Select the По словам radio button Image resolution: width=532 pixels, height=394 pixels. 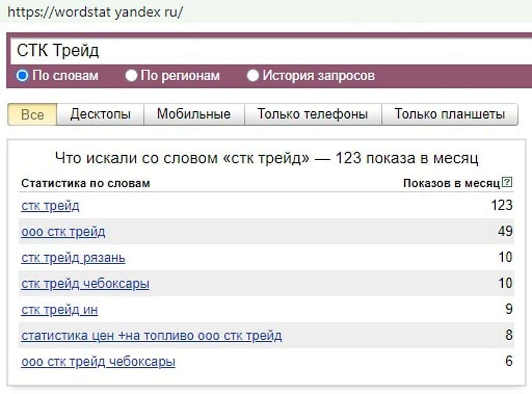[x=22, y=76]
